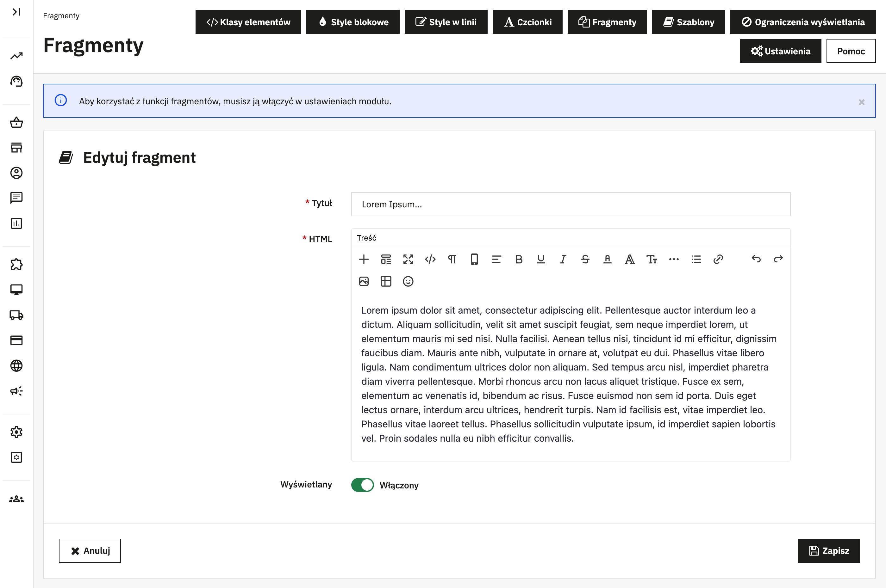886x588 pixels.
Task: Switch to Klasy elementów tab
Action: (x=248, y=22)
